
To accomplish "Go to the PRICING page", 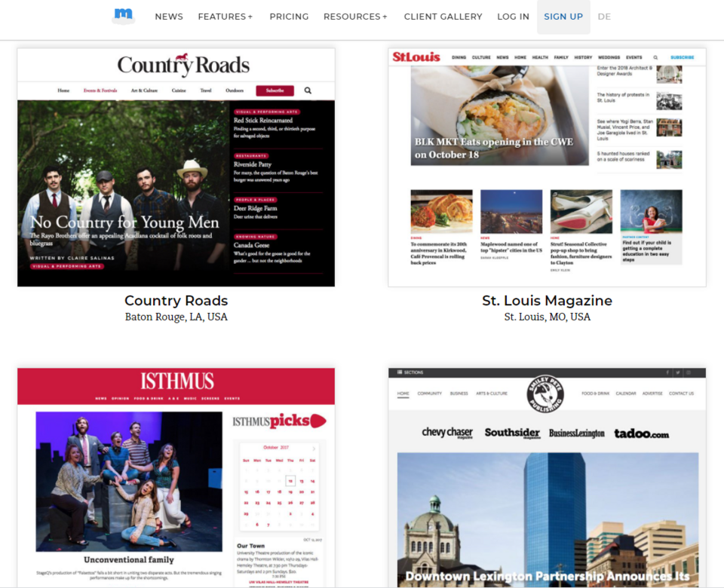I will click(289, 17).
